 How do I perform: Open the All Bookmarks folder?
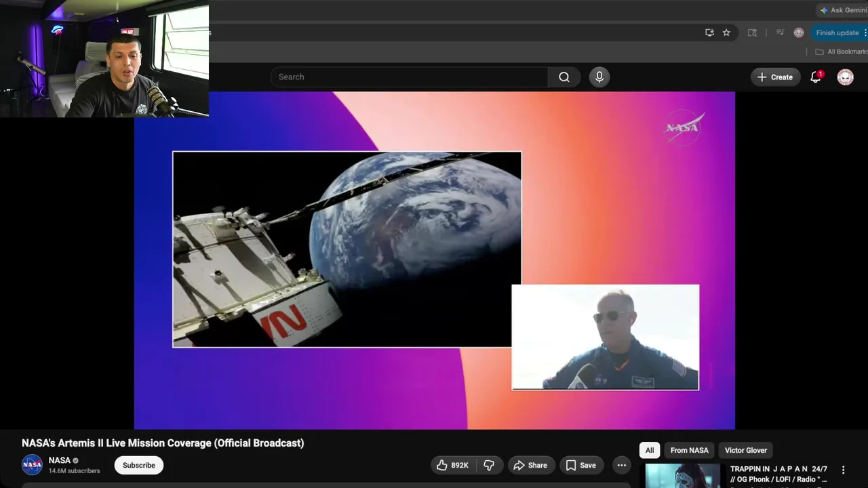pos(841,52)
